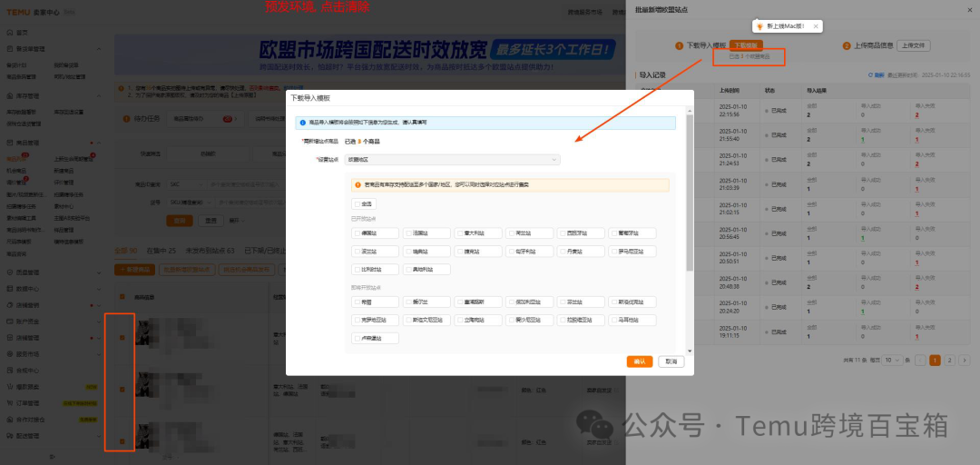Viewport: 980px width, 465px height.
Task: Open 合规中心 section icon in sidebar
Action: point(10,371)
